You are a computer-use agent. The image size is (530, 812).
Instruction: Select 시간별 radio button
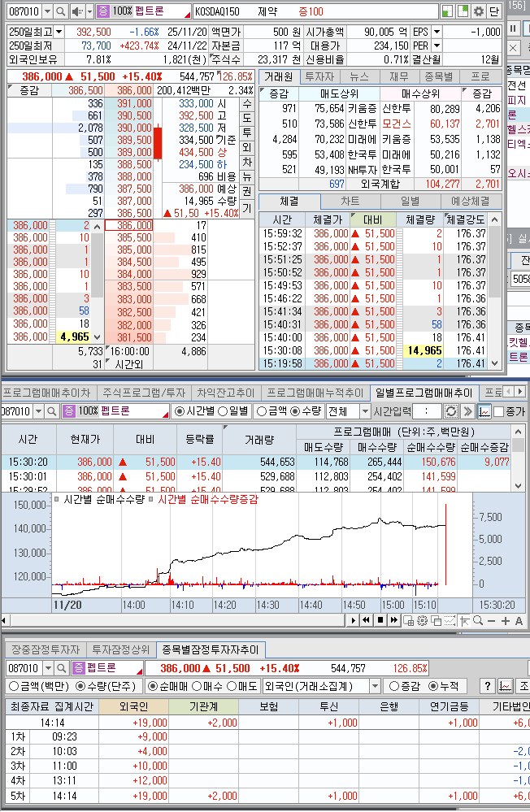coord(180,411)
